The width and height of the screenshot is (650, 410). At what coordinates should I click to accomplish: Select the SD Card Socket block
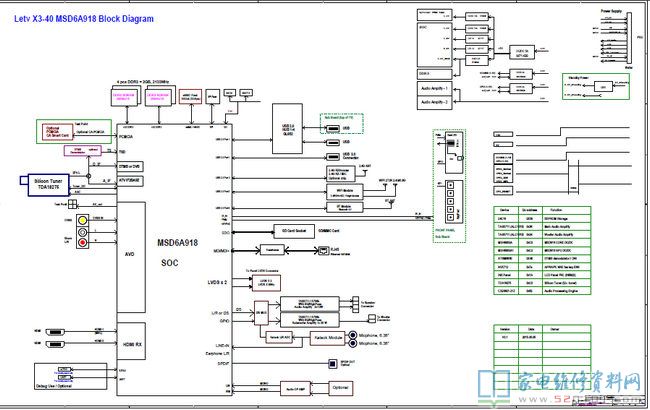[294, 231]
